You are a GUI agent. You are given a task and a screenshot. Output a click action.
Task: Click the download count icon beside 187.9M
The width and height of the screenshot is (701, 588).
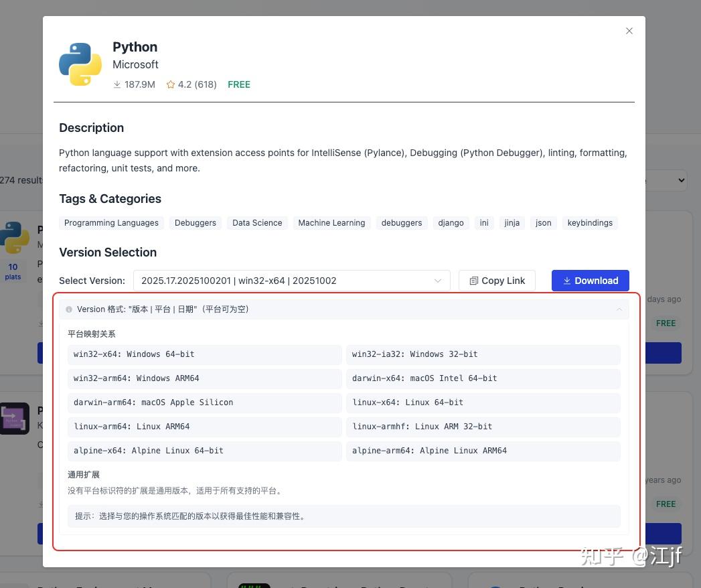116,84
